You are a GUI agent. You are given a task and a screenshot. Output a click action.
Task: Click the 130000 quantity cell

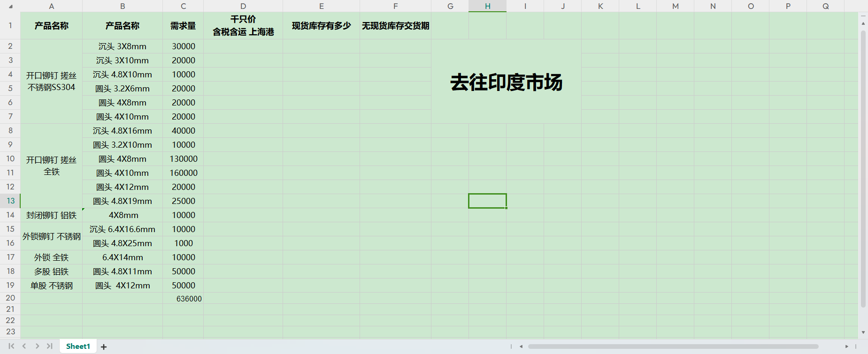[183, 159]
